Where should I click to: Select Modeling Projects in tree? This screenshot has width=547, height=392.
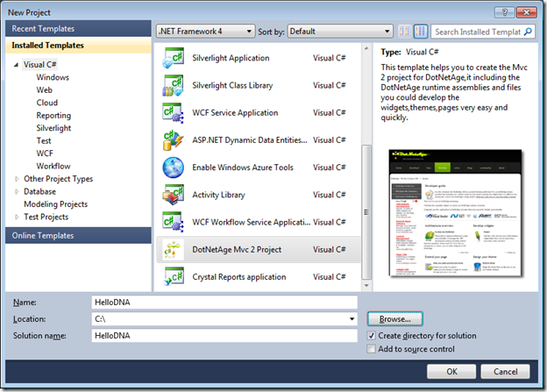[56, 204]
